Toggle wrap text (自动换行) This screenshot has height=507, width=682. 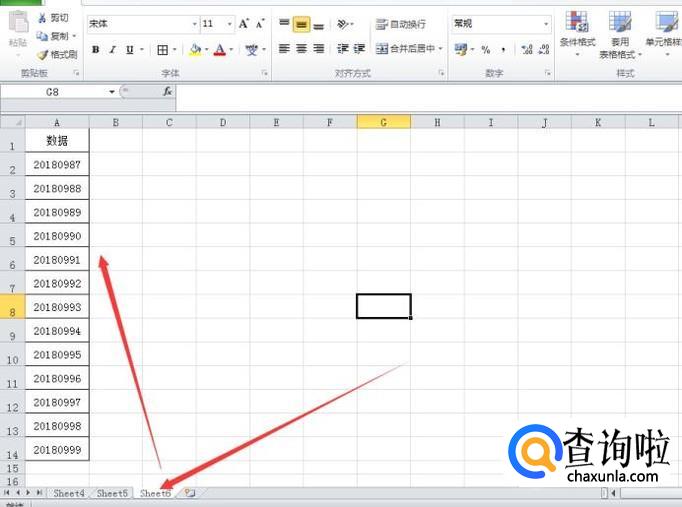(400, 23)
